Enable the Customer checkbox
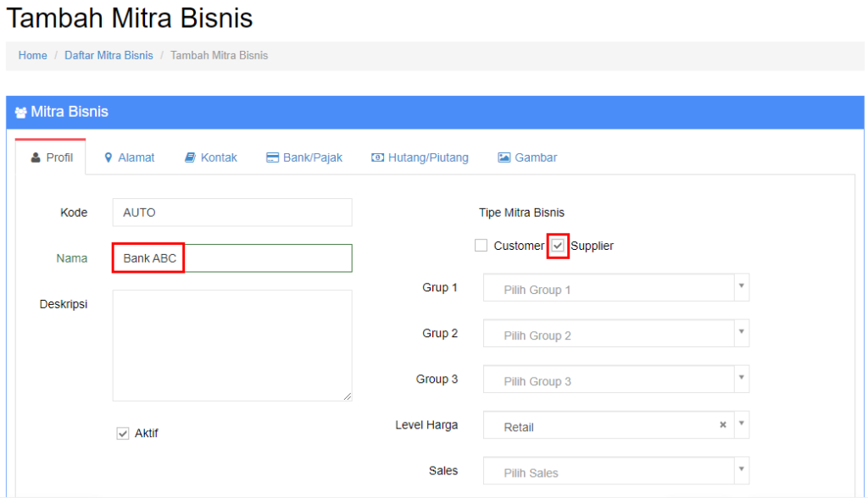Screen dimensions: 868x498 [481, 245]
